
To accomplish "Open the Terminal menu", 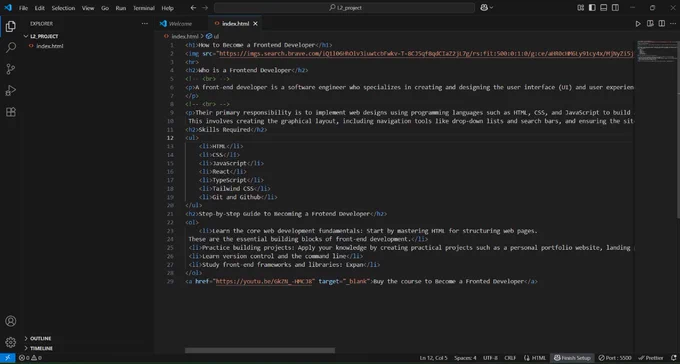I will click(144, 8).
